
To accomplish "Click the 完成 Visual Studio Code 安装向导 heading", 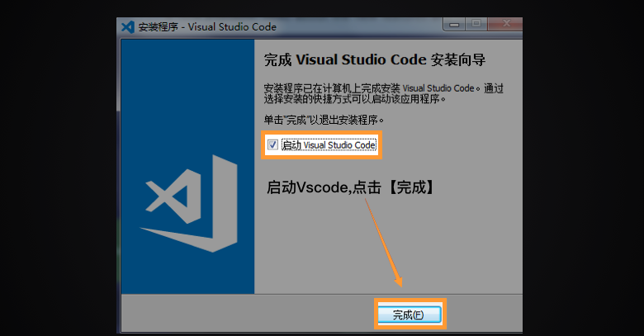I will point(375,59).
